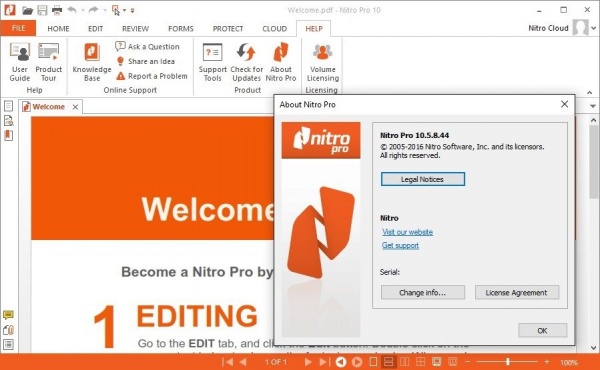This screenshot has width=600, height=370.
Task: Open the Pages panel in left sidebar
Action: click(x=8, y=106)
